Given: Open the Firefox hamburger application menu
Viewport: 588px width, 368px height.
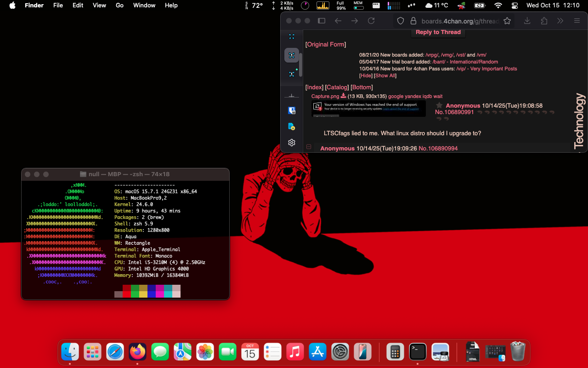Looking at the screenshot, I should 577,21.
